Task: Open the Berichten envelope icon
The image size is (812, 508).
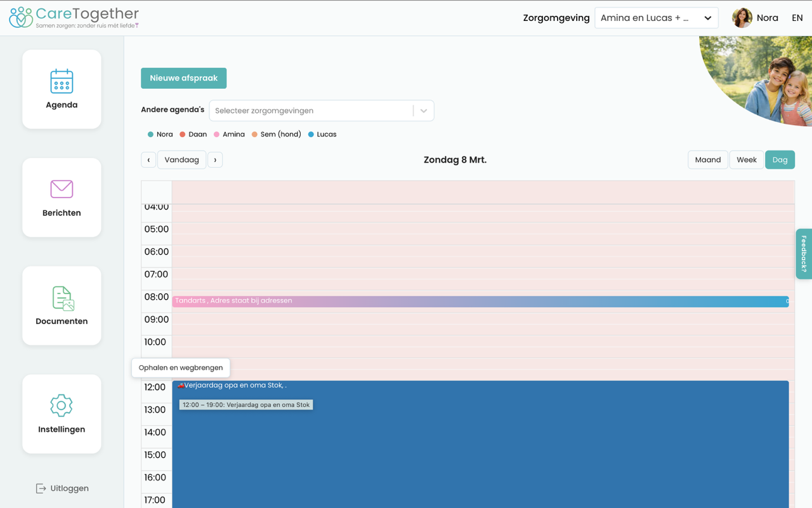Action: (62, 189)
